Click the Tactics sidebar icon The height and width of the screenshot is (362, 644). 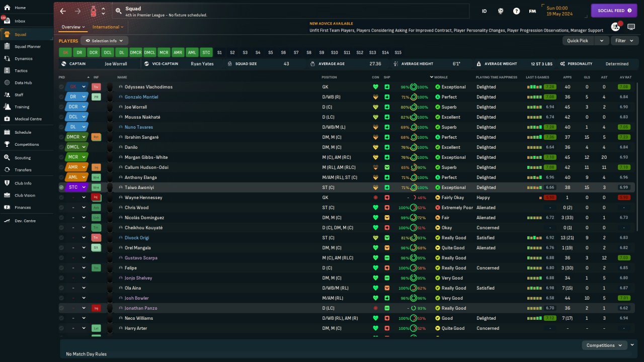[x=7, y=70]
